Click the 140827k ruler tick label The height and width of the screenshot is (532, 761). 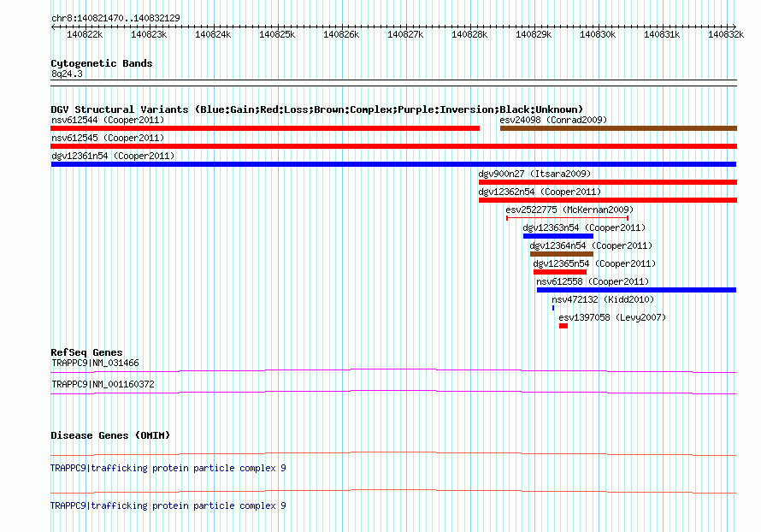coord(405,34)
